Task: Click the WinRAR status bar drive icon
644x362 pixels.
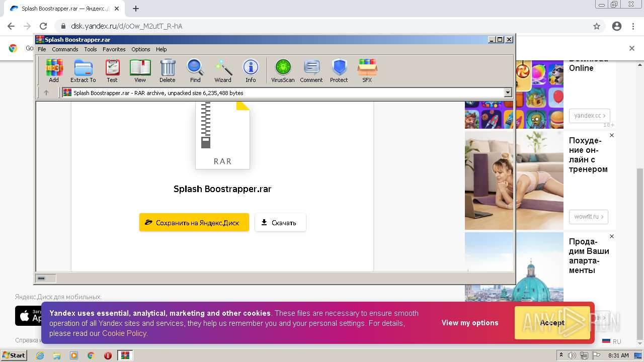Action: tap(41, 279)
